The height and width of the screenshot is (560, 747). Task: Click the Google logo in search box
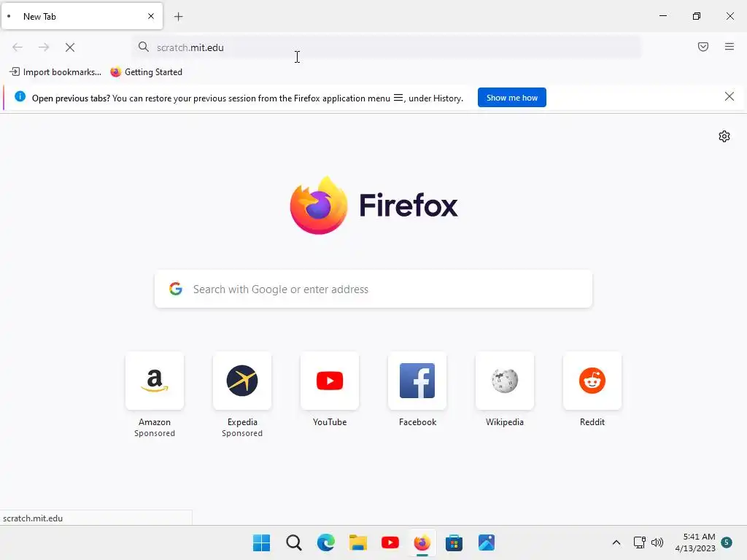[176, 289]
